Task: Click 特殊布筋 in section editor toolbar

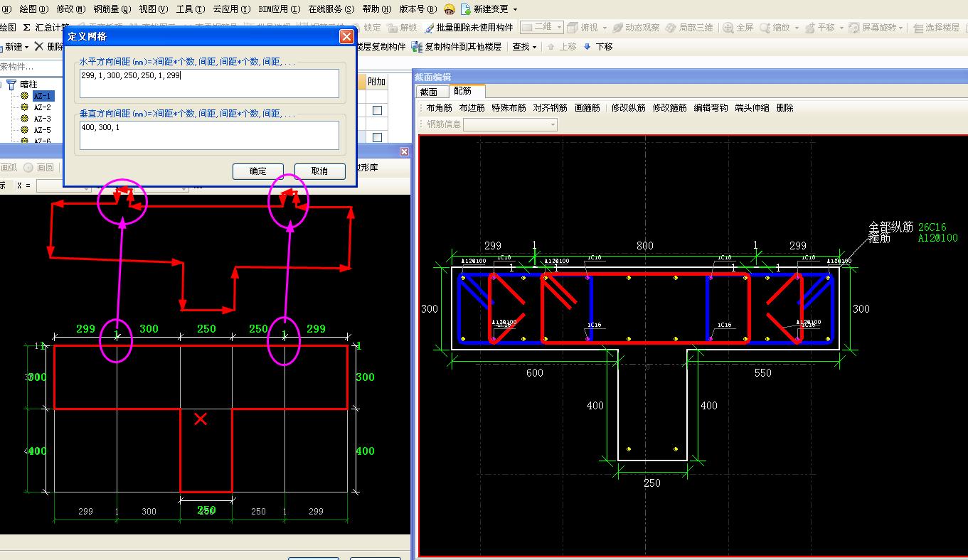Action: 509,108
